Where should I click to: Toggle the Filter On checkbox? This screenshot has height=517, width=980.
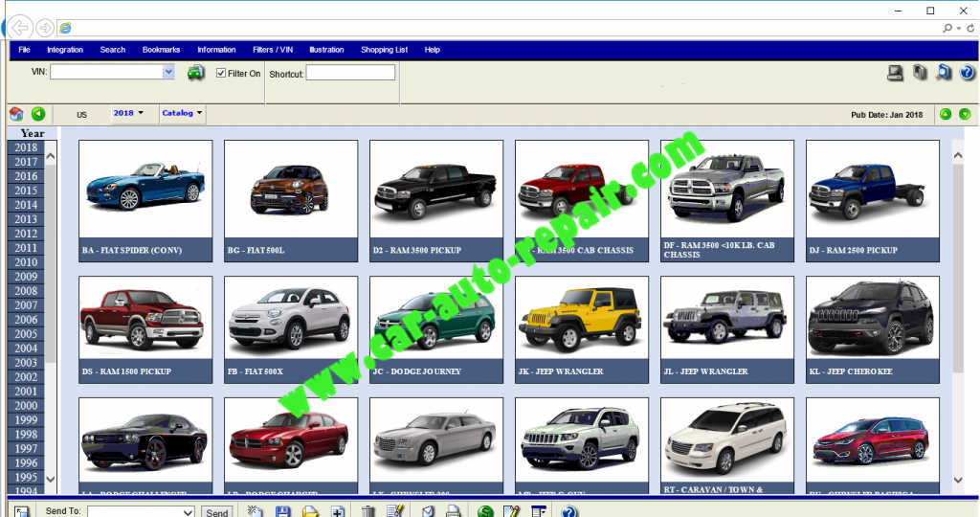[x=221, y=73]
